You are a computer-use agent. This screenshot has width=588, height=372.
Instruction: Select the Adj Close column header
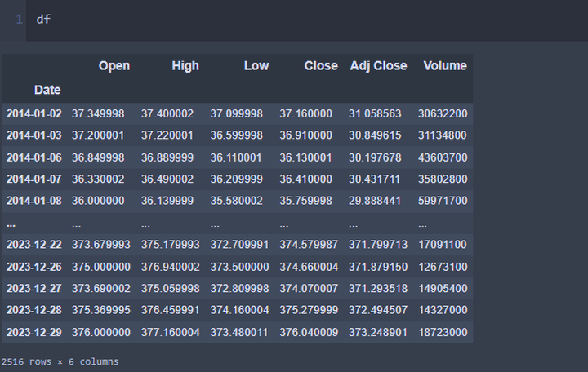click(x=378, y=66)
